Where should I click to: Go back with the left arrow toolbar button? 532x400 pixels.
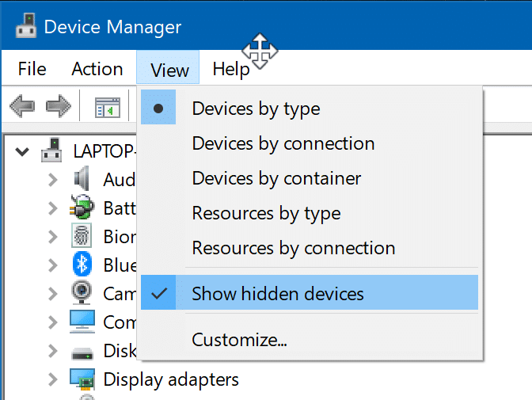click(x=22, y=106)
